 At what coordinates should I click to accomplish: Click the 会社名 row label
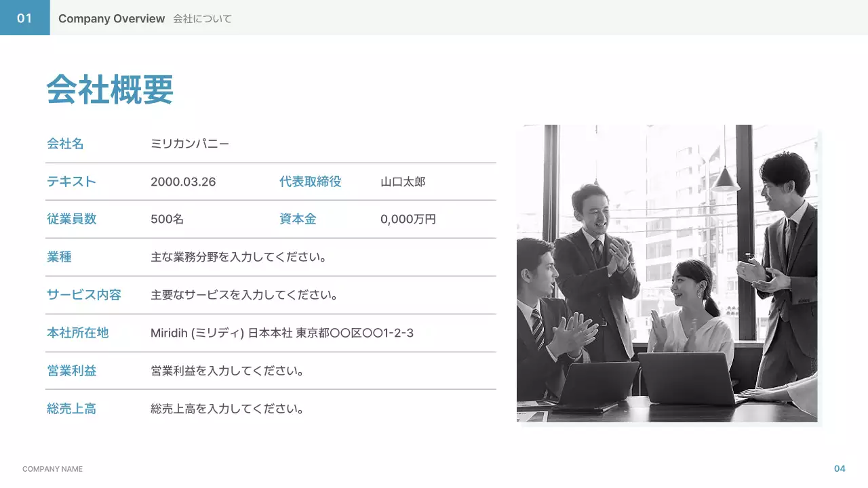pos(66,143)
